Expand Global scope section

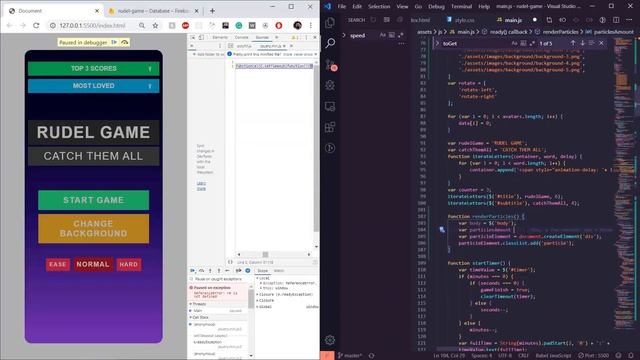pyautogui.click(x=264, y=307)
